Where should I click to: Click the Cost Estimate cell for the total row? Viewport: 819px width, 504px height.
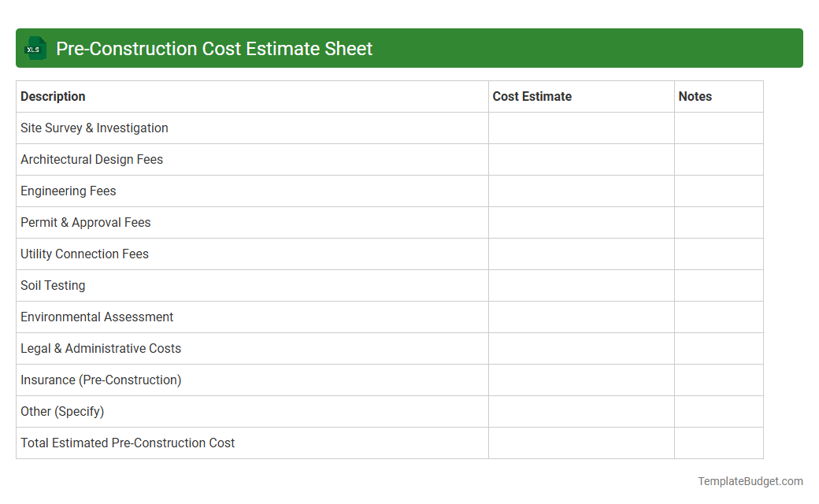tap(580, 443)
